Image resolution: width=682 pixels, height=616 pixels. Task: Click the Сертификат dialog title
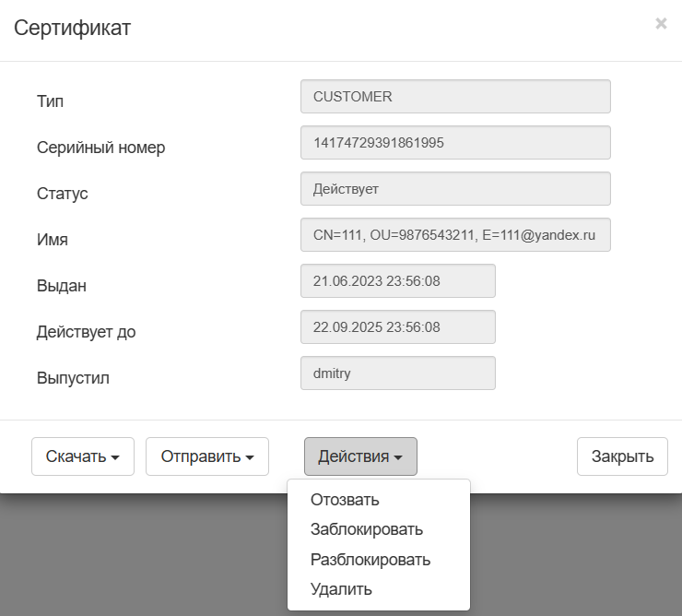click(72, 28)
